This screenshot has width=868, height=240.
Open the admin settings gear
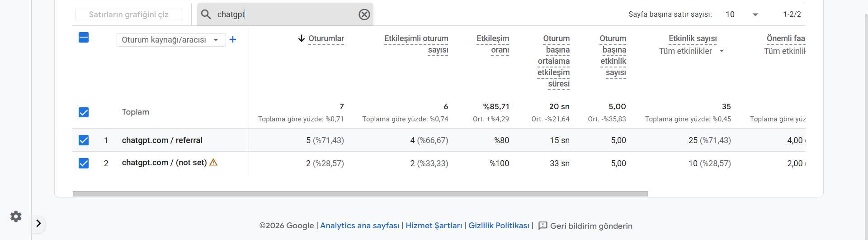click(x=16, y=216)
